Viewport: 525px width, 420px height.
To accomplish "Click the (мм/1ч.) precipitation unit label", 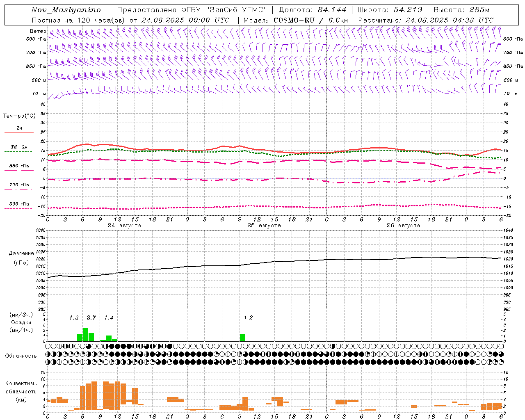I will pyautogui.click(x=21, y=330).
